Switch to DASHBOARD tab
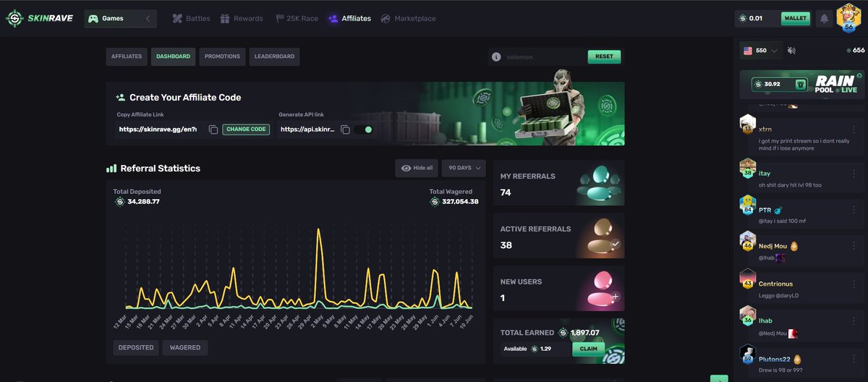The height and width of the screenshot is (382, 868). (x=173, y=56)
